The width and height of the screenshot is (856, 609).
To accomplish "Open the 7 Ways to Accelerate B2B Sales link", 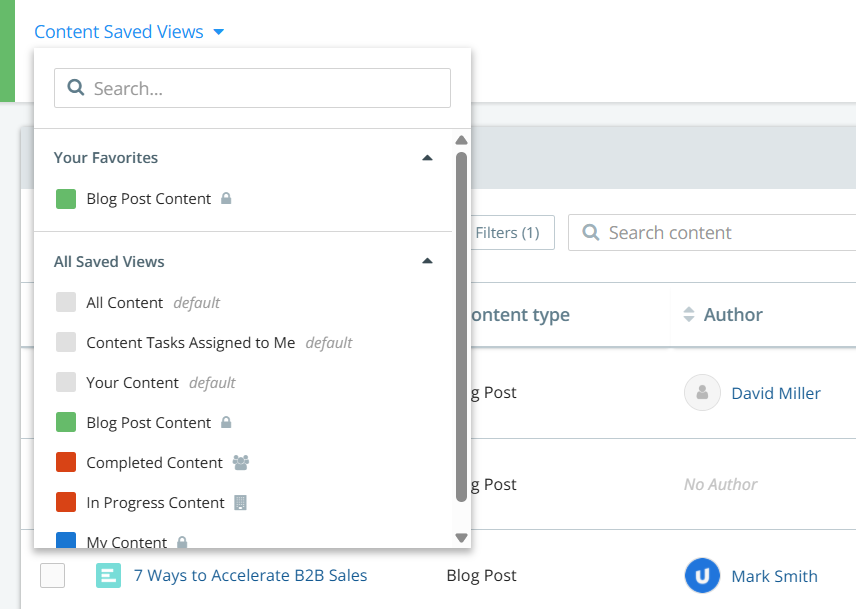I will [x=250, y=576].
